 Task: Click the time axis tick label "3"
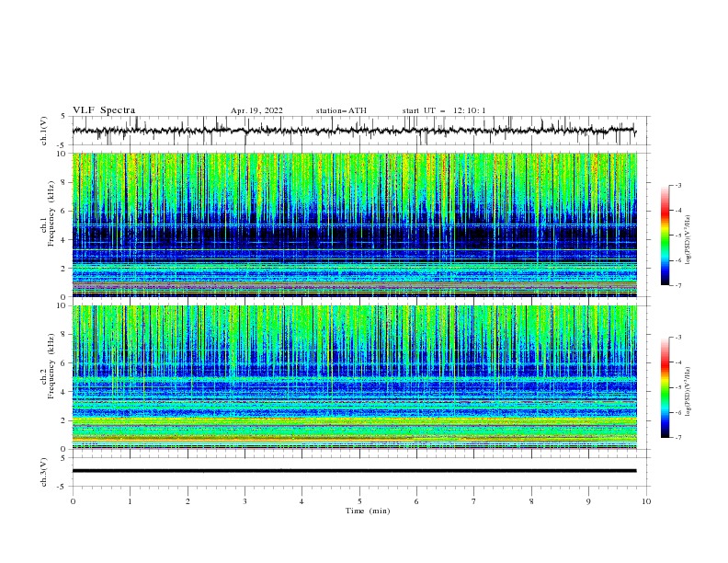pos(245,501)
